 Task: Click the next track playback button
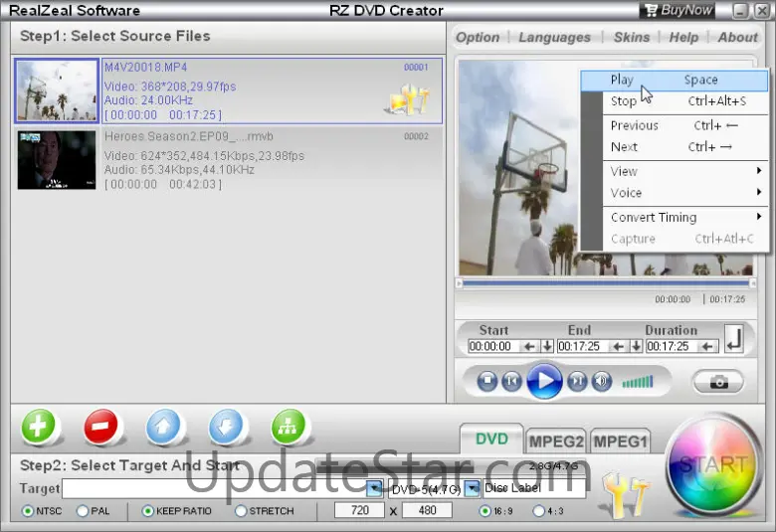(577, 381)
